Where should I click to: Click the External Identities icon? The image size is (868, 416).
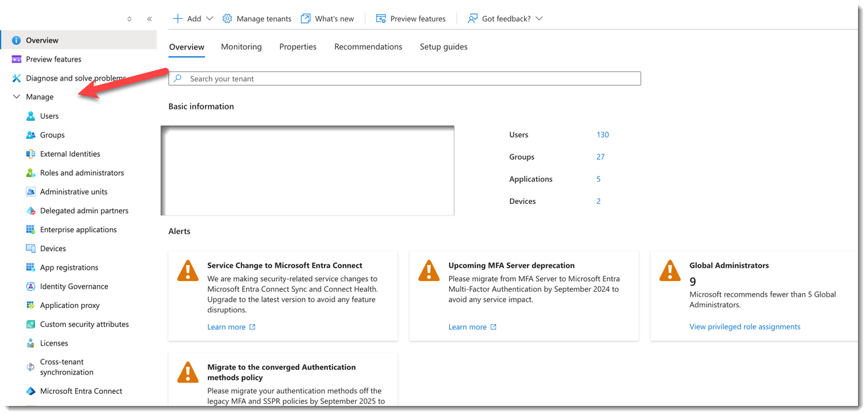31,154
